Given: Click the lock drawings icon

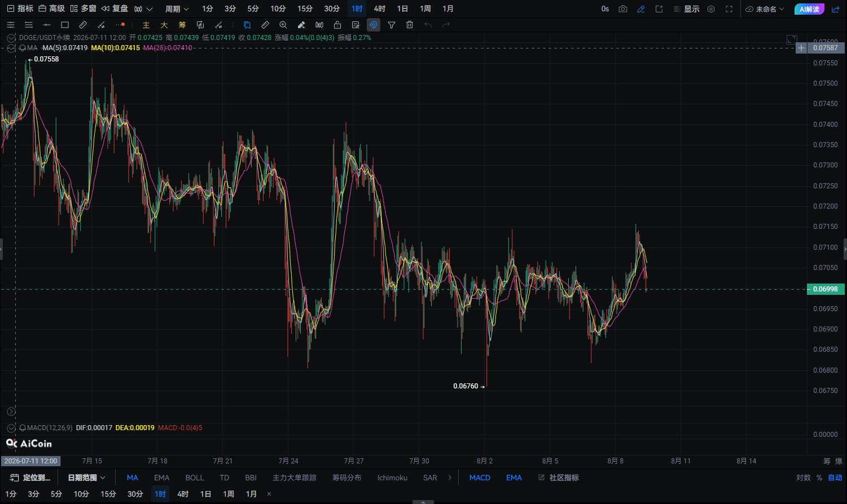Looking at the screenshot, I should (337, 25).
